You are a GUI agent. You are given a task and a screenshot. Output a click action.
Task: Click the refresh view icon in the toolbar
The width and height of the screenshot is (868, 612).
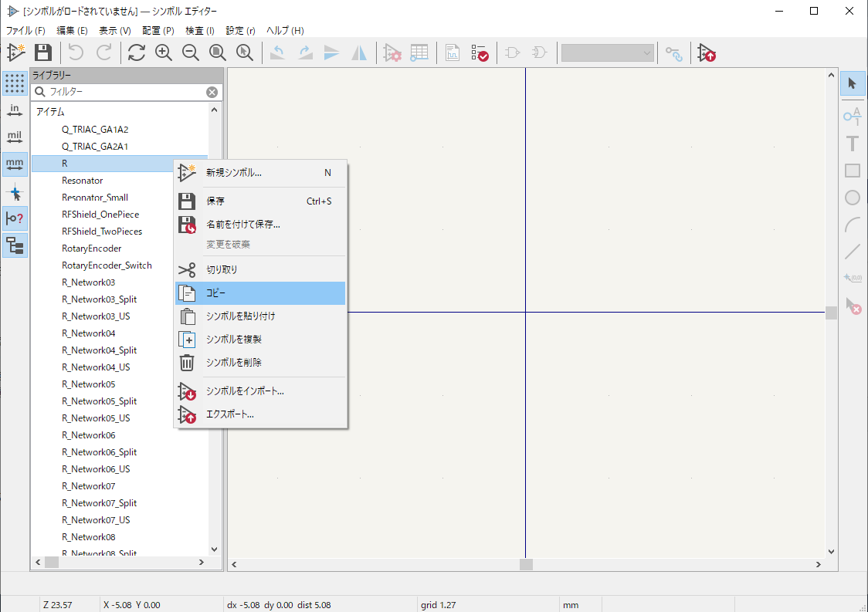(x=137, y=52)
